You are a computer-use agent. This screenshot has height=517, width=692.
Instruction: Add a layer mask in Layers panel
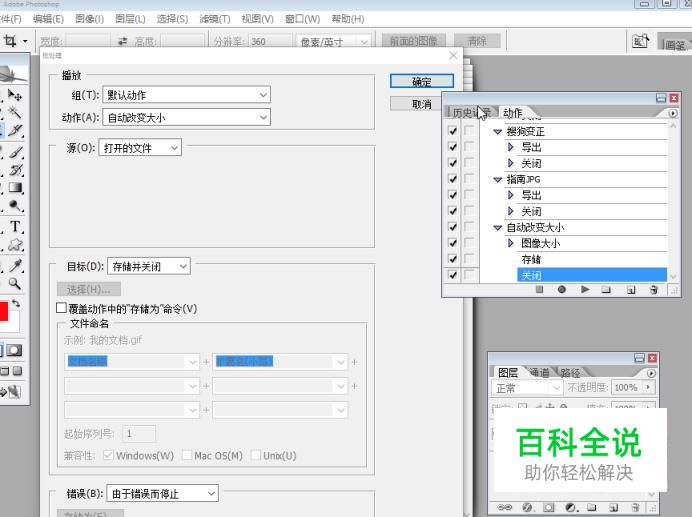point(549,507)
